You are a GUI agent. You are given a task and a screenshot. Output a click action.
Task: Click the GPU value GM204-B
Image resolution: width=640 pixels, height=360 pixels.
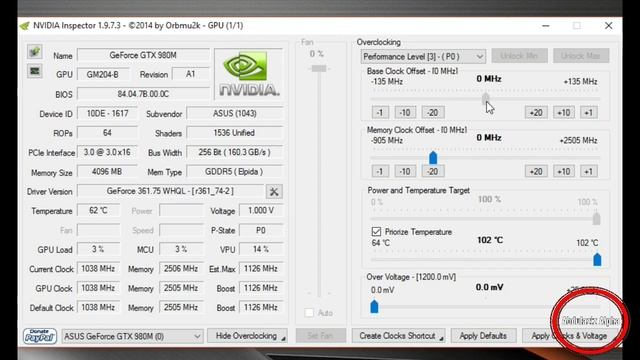103,74
